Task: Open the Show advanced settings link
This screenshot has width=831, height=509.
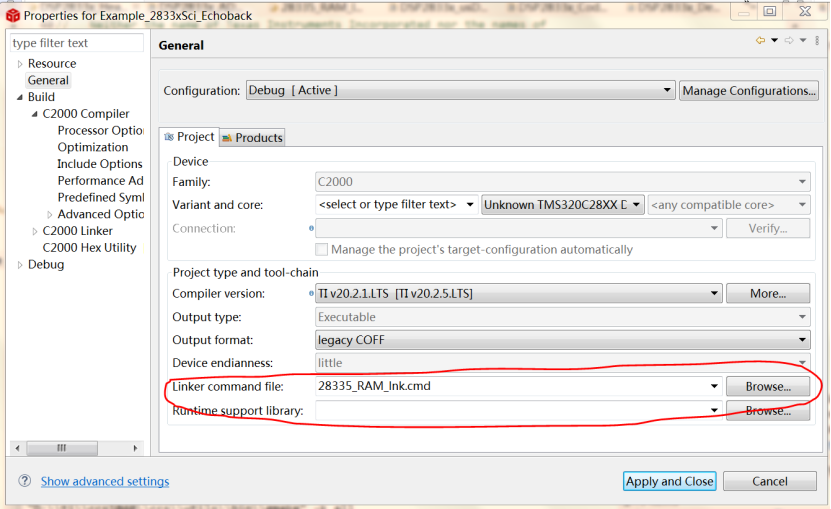Action: [105, 481]
